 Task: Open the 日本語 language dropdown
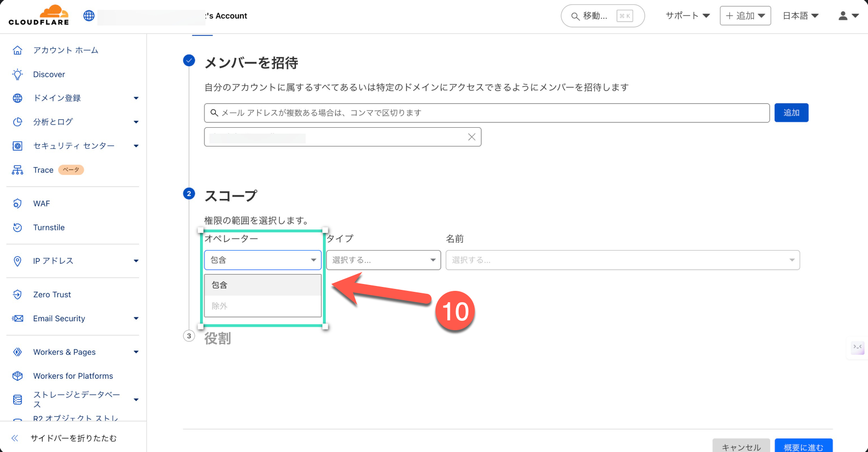[800, 16]
